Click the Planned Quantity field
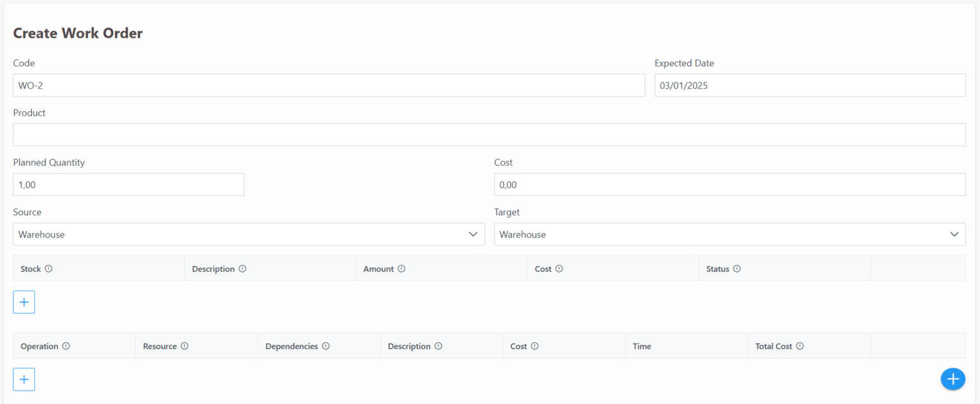The height and width of the screenshot is (404, 980). coord(128,184)
